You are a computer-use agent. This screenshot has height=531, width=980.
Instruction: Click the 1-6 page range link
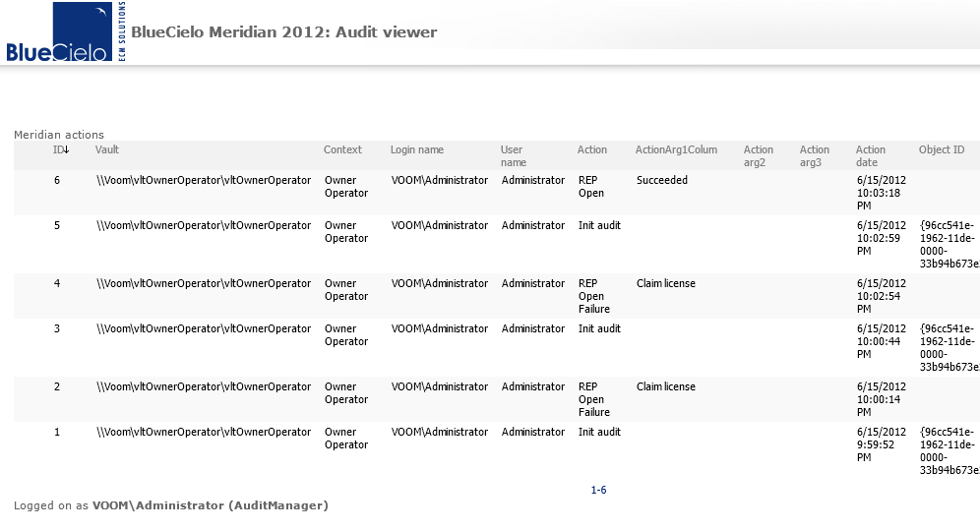click(x=599, y=490)
